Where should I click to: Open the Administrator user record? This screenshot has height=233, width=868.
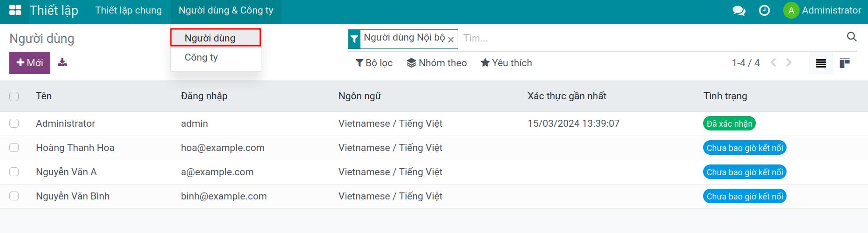coord(65,123)
